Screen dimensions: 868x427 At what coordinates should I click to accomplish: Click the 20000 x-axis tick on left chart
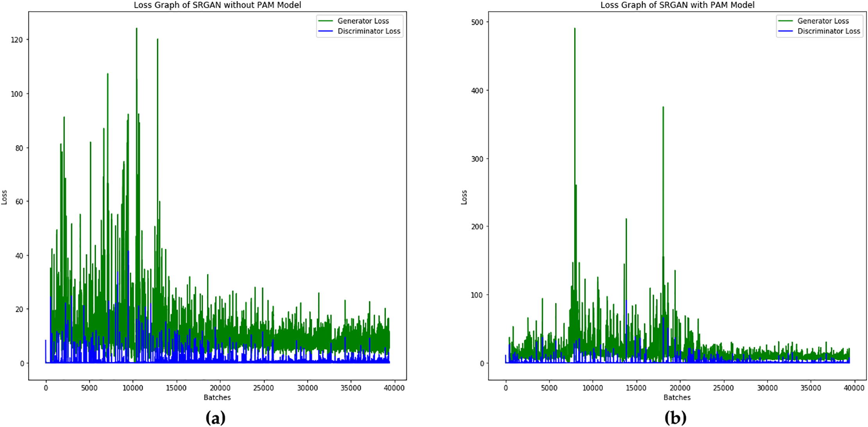click(x=220, y=388)
